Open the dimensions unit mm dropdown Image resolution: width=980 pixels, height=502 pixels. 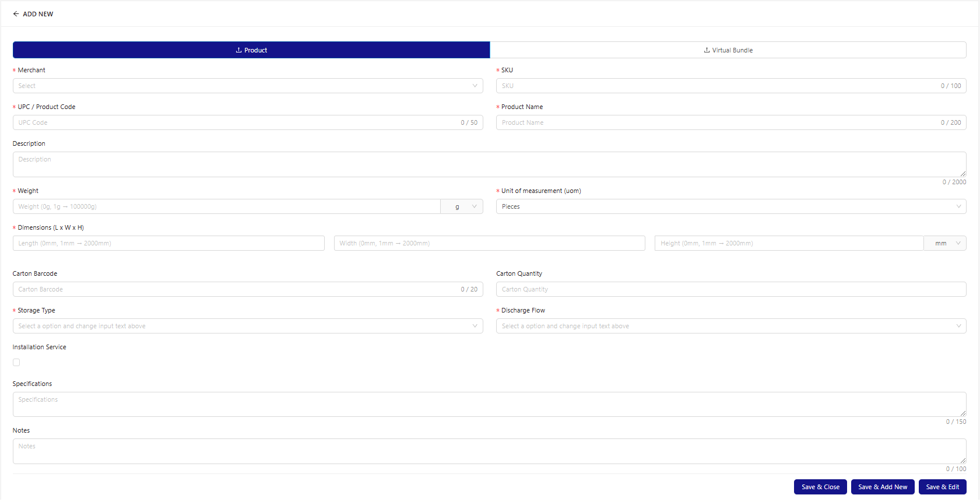coord(945,243)
